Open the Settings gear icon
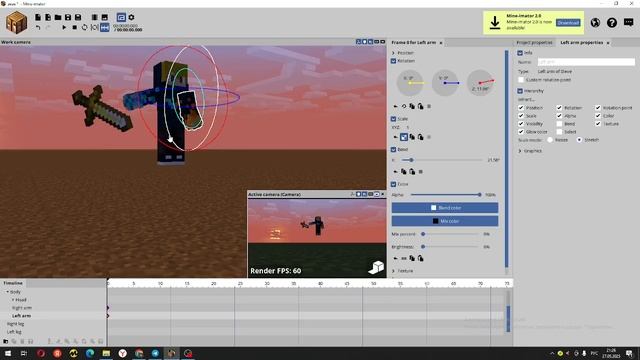This screenshot has width=640, height=360. tap(131, 17)
